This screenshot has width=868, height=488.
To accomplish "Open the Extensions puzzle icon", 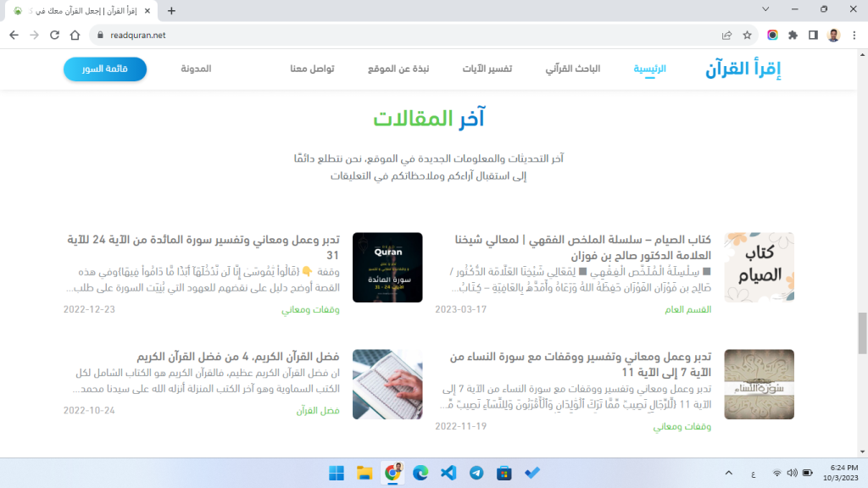I will (793, 35).
